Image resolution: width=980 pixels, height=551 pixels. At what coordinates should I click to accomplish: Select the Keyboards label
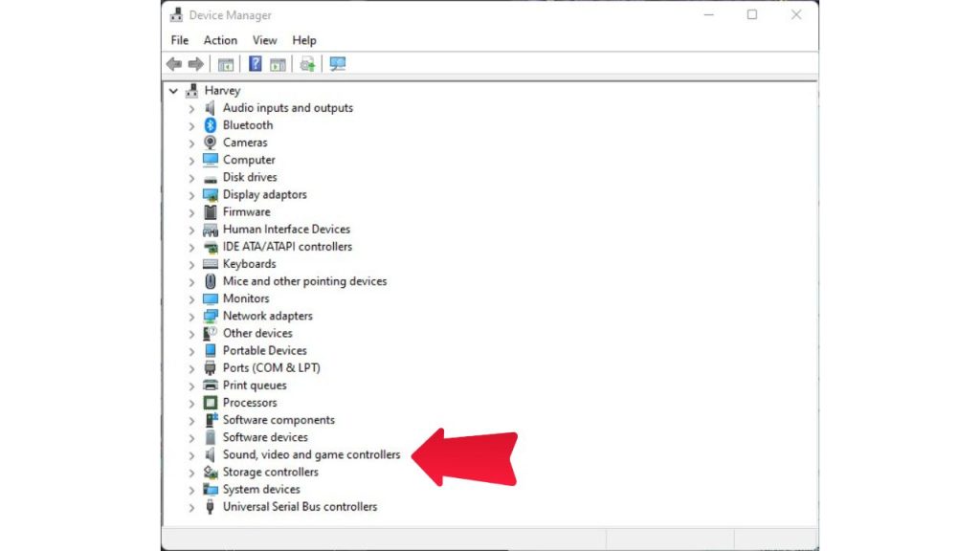tap(250, 264)
